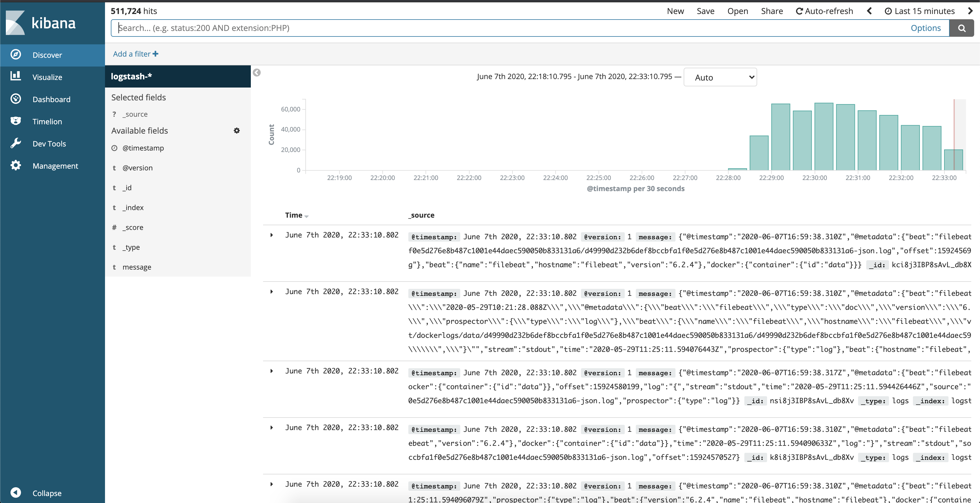Click the magnifier search submit button
This screenshot has height=503, width=980.
coord(961,28)
